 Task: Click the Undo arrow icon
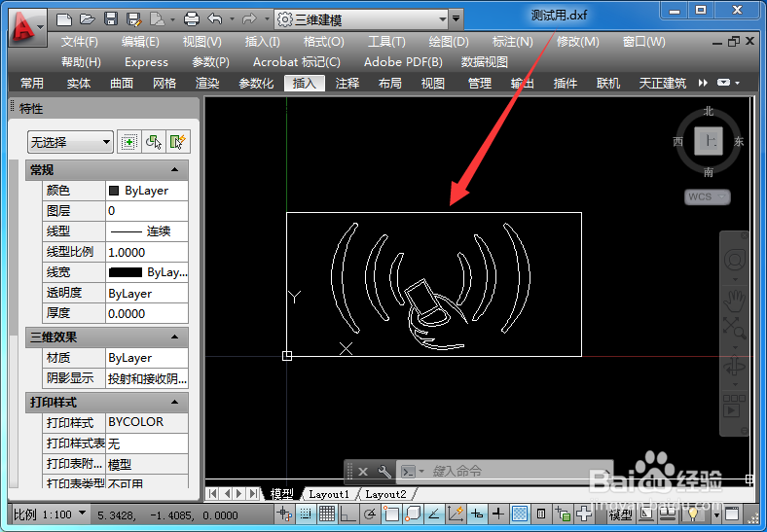pos(215,19)
